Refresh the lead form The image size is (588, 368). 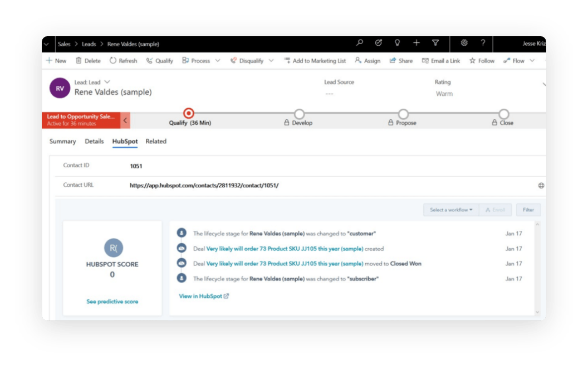[x=124, y=61]
